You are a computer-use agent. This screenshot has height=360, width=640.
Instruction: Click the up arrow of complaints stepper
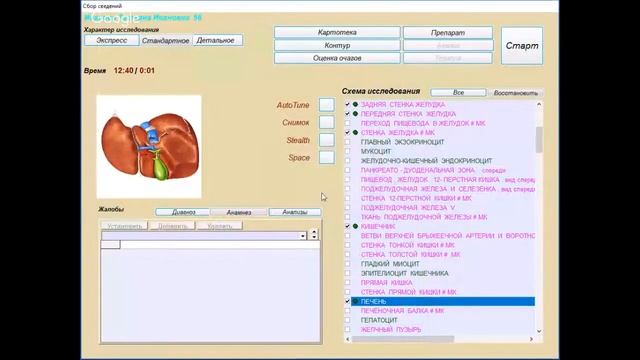click(314, 232)
